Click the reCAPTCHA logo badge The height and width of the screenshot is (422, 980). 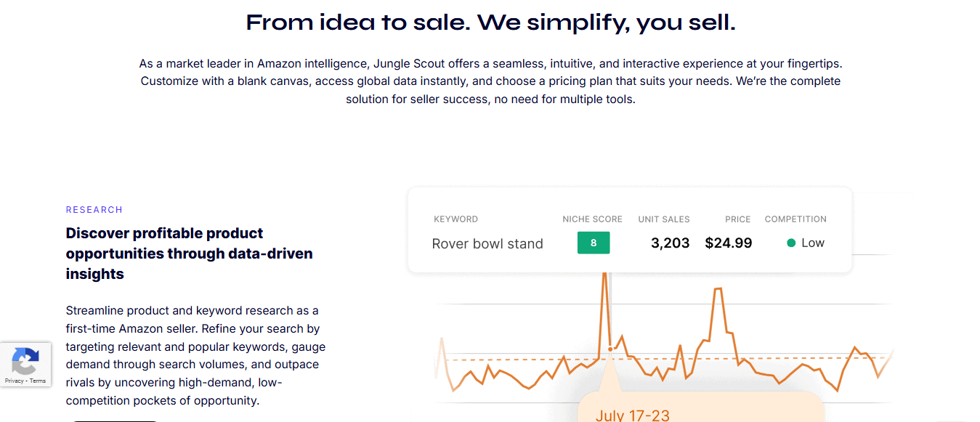coord(25,361)
